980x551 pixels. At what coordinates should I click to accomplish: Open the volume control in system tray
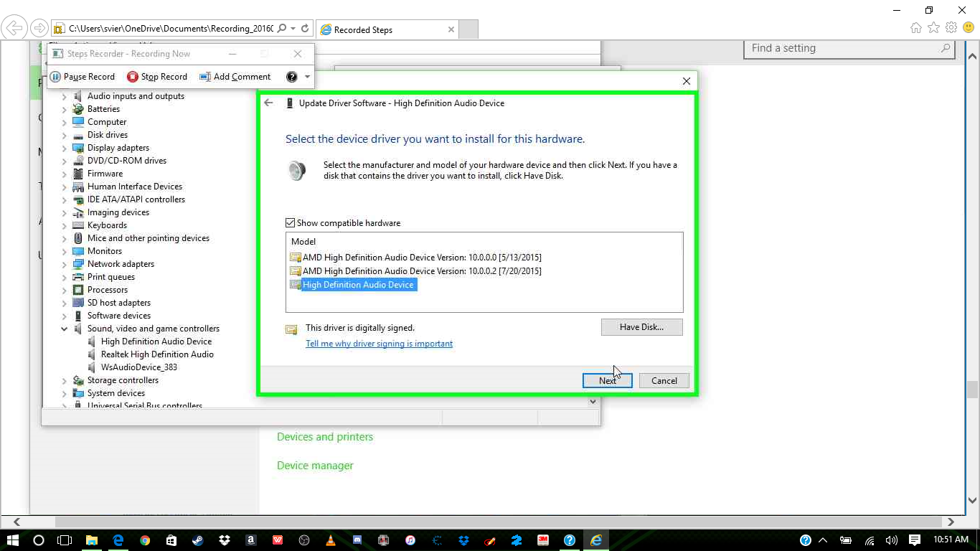pos(892,540)
